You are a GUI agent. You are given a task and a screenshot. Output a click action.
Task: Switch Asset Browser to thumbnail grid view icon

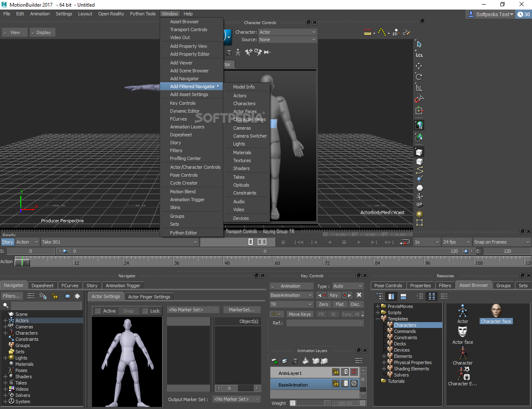(432, 296)
